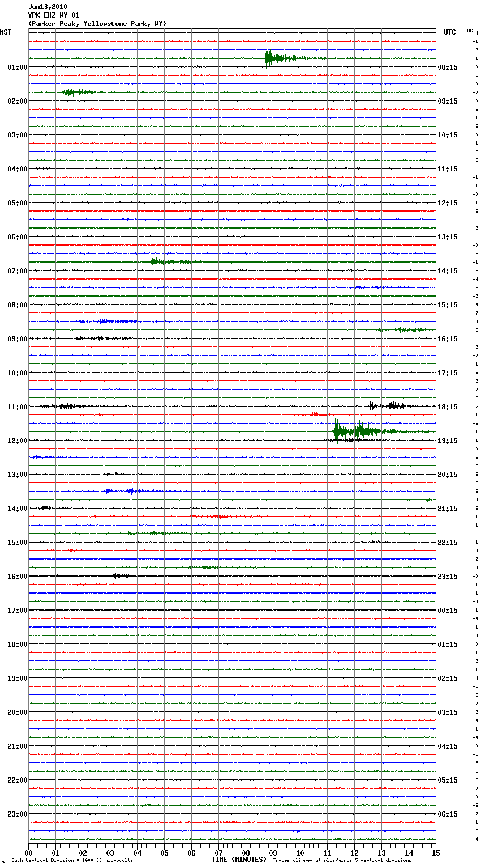This screenshot has width=481, height=868.
Task: Select the 17:00 MST time label
Action: [x=17, y=611]
